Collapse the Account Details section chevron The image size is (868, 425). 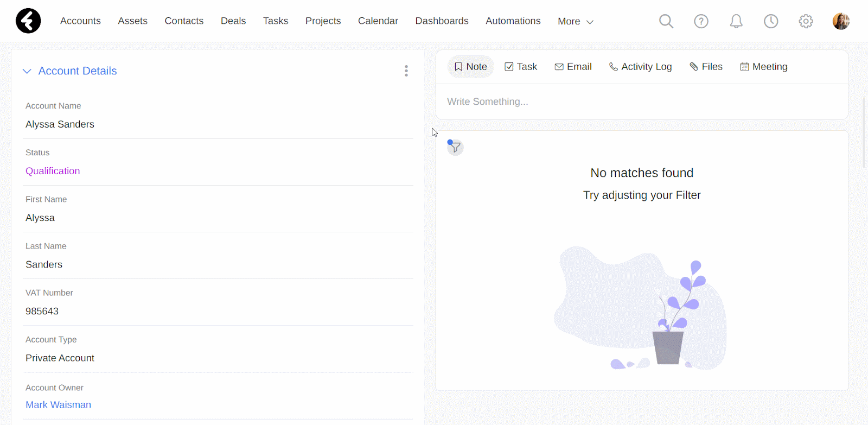(x=27, y=71)
